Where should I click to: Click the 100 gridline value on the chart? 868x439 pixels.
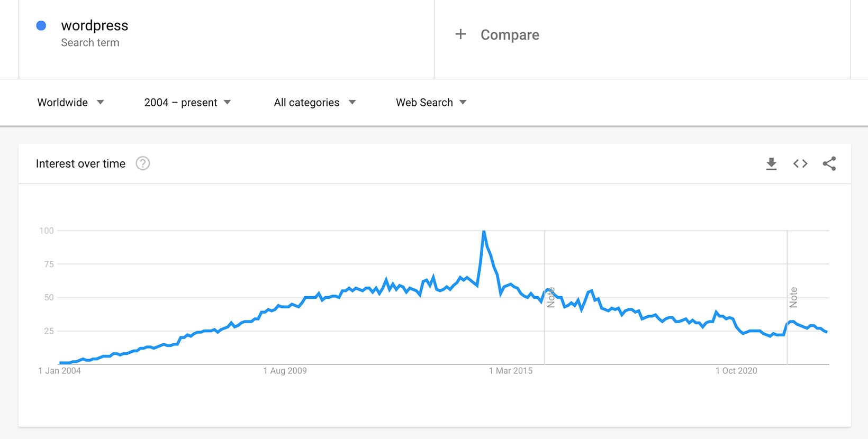pyautogui.click(x=48, y=230)
